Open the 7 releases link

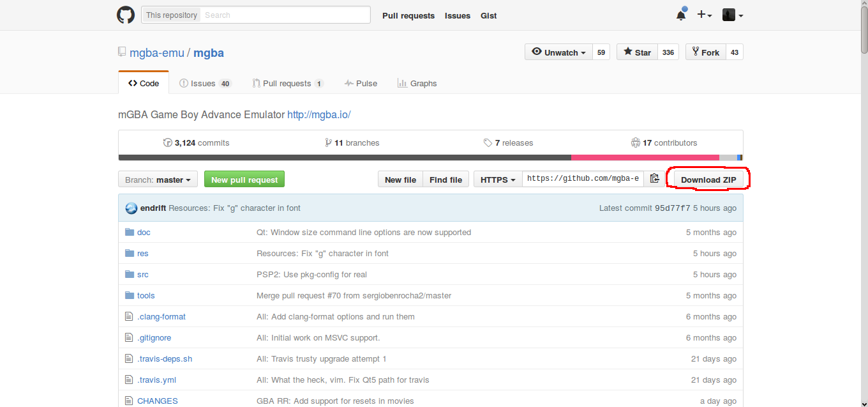tap(508, 142)
